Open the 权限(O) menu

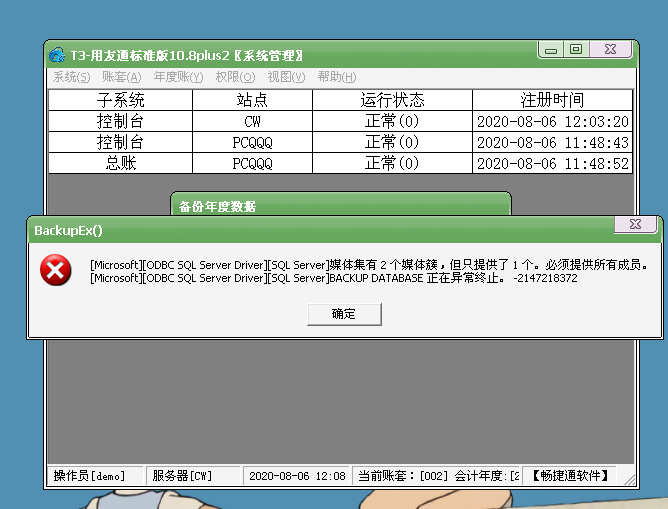[x=235, y=77]
